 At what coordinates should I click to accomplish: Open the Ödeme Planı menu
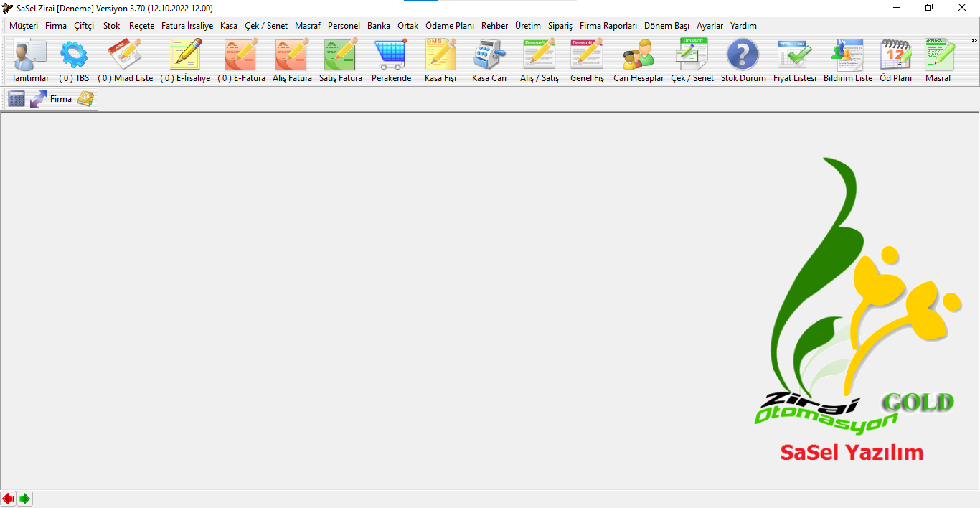450,26
